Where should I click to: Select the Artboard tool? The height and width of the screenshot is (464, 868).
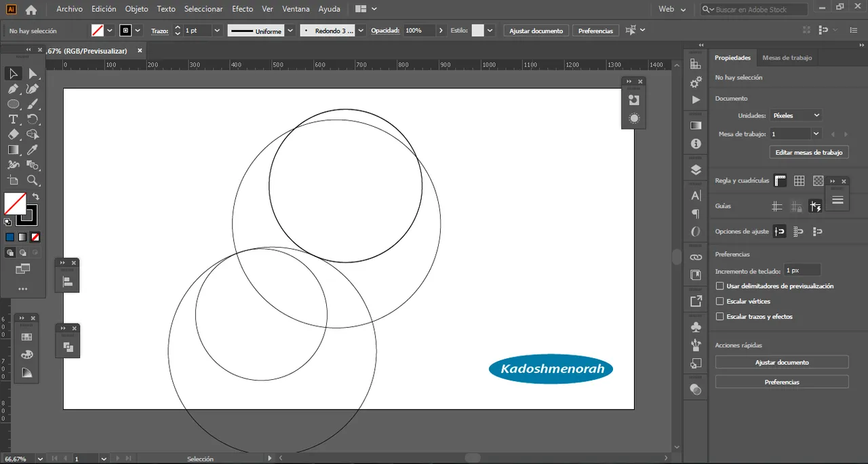pyautogui.click(x=13, y=180)
